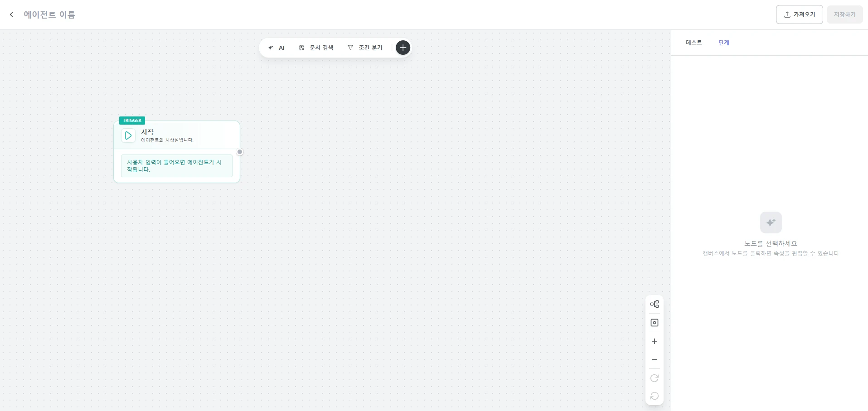Image resolution: width=868 pixels, height=411 pixels.
Task: Zoom in on the canvas
Action: pos(655,341)
